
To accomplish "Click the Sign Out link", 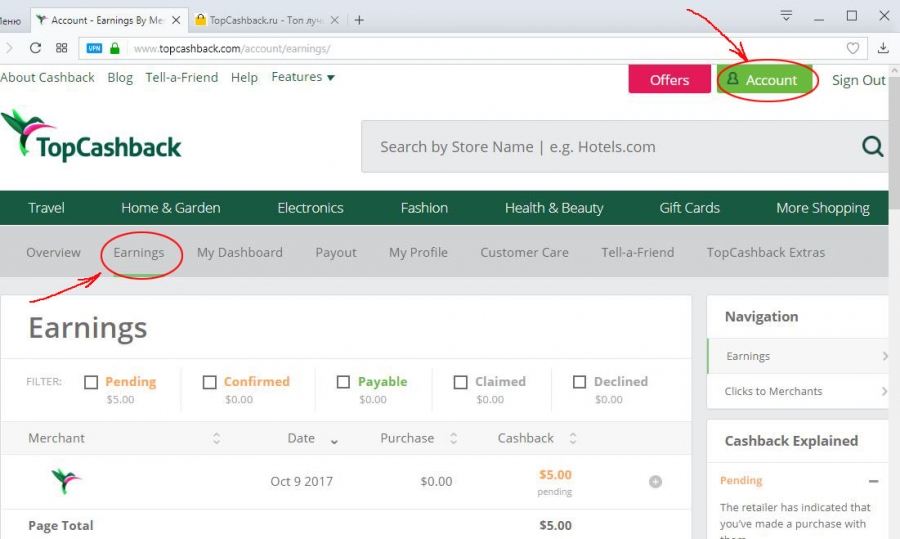I will (x=859, y=80).
